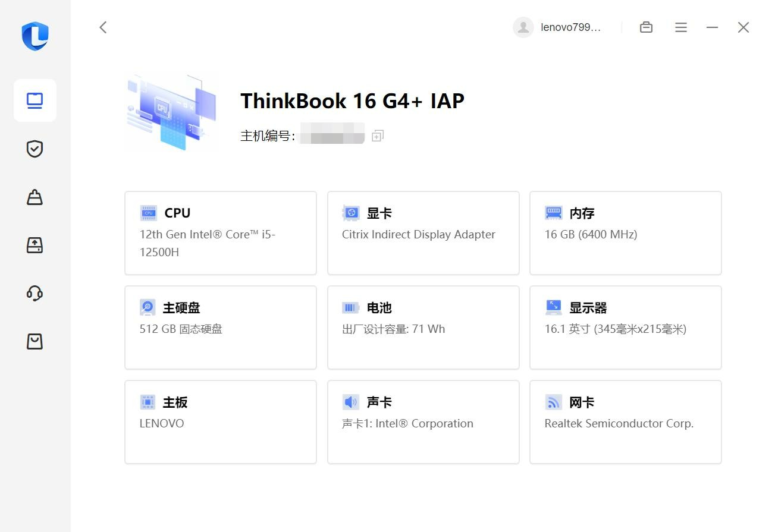Click the 512 GB 固态硬盘 text
Image resolution: width=775 pixels, height=532 pixels.
click(181, 329)
